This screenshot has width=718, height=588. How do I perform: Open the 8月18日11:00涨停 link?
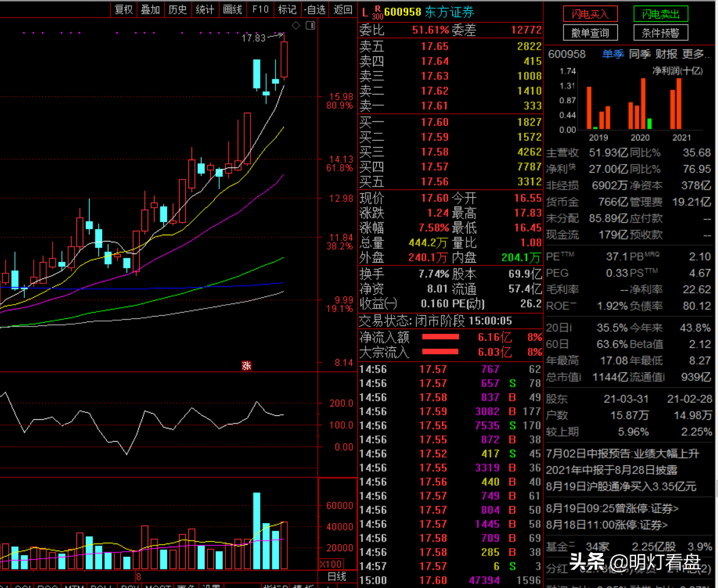coord(607,525)
